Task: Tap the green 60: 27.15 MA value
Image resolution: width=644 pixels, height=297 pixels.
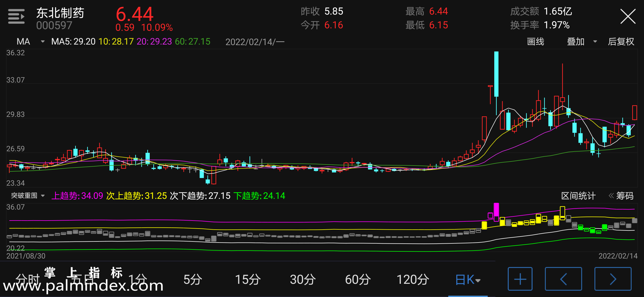Action: pos(193,42)
